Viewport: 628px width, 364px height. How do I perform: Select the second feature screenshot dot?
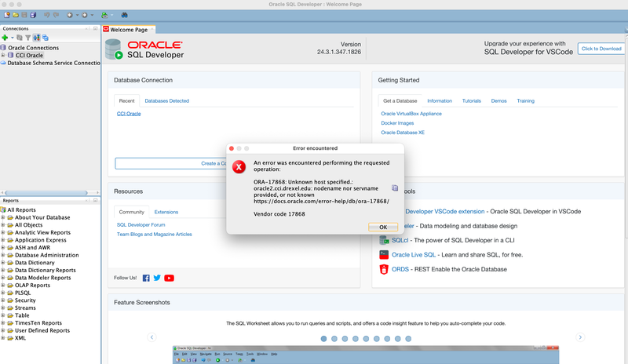[x=334, y=339]
